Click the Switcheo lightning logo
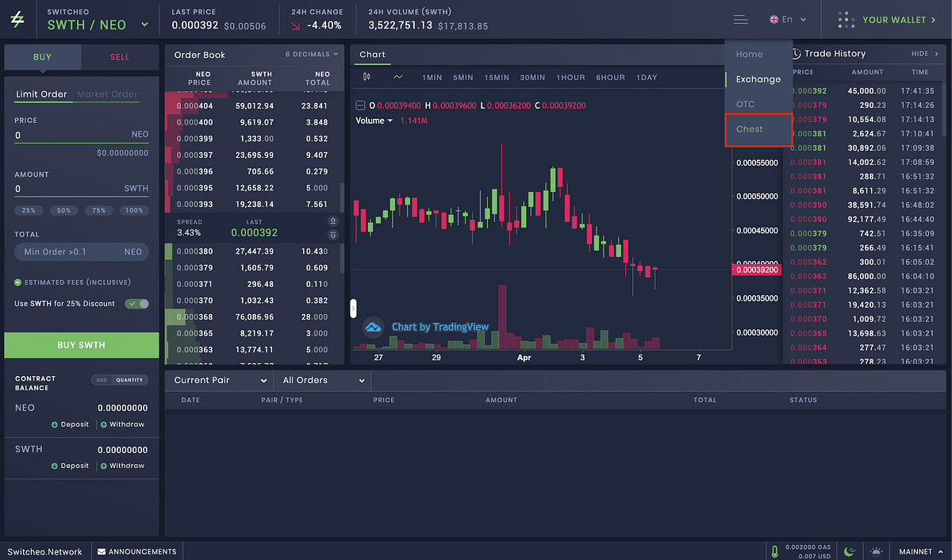 pyautogui.click(x=17, y=19)
